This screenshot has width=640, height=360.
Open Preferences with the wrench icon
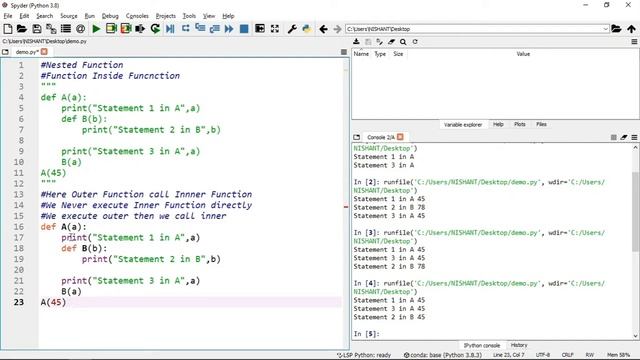point(292,29)
